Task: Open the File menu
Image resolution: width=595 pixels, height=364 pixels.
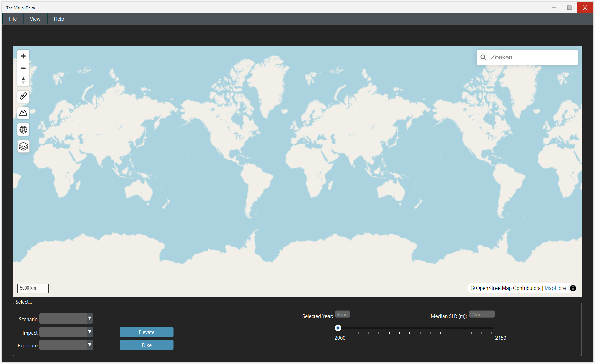Action: pos(13,19)
